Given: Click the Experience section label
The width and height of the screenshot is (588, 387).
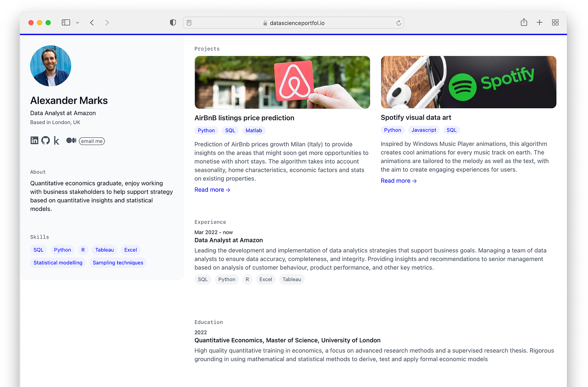Looking at the screenshot, I should 210,222.
